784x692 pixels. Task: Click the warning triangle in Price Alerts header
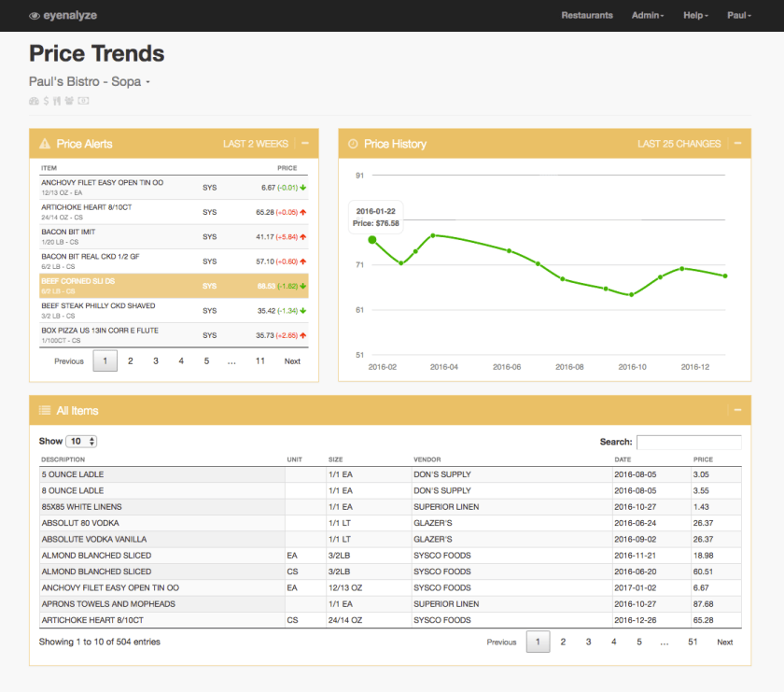(x=47, y=143)
